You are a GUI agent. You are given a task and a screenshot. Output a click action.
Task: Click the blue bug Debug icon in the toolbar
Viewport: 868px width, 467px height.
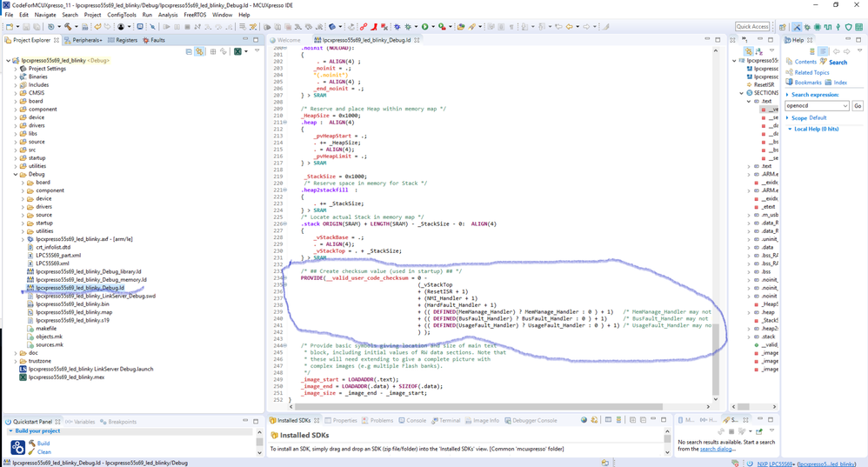(x=397, y=27)
